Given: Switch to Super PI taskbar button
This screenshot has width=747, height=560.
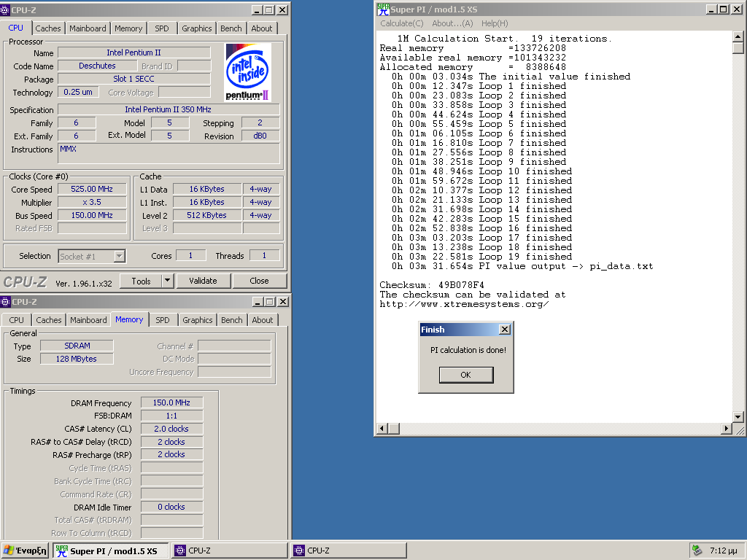Looking at the screenshot, I should pyautogui.click(x=111, y=551).
